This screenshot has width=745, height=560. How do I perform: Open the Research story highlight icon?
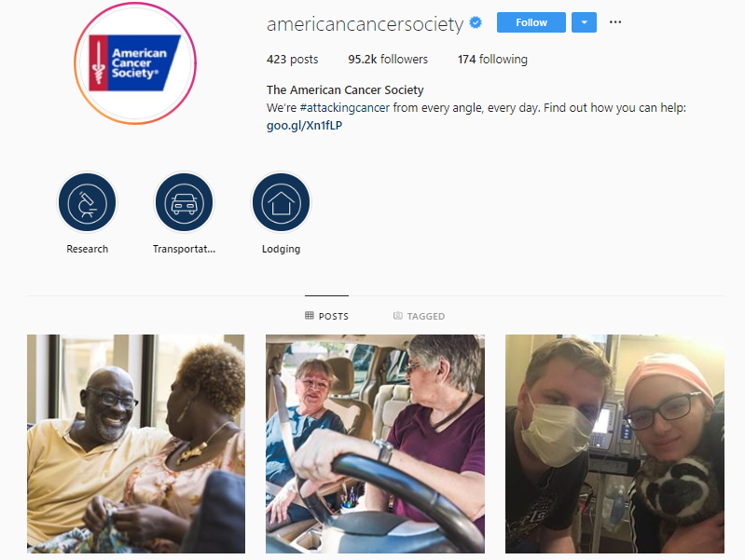(88, 203)
